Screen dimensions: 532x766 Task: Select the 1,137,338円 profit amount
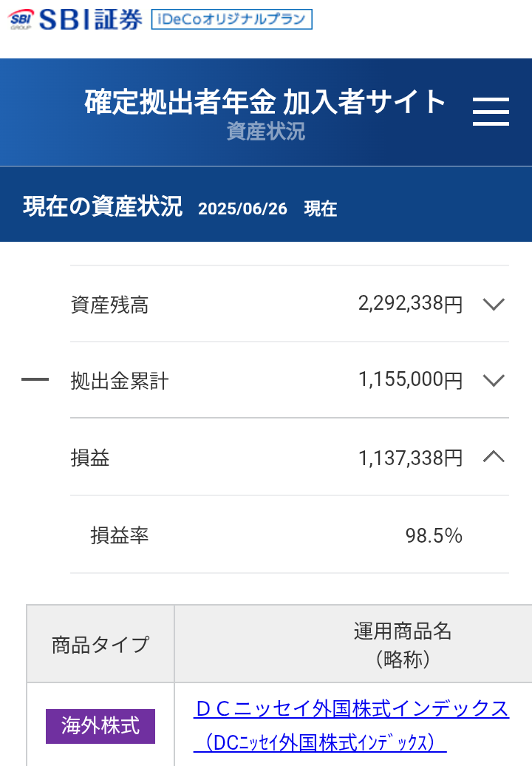[x=410, y=458]
